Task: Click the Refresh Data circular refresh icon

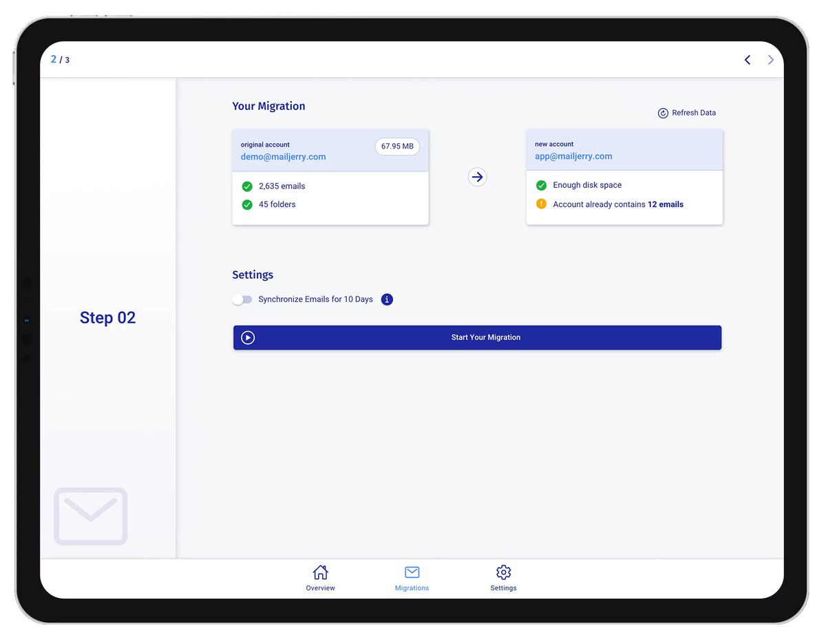Action: coord(663,113)
